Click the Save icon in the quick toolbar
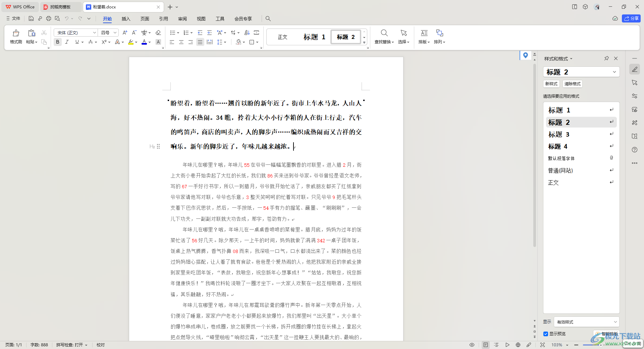644x349 pixels. coord(31,18)
